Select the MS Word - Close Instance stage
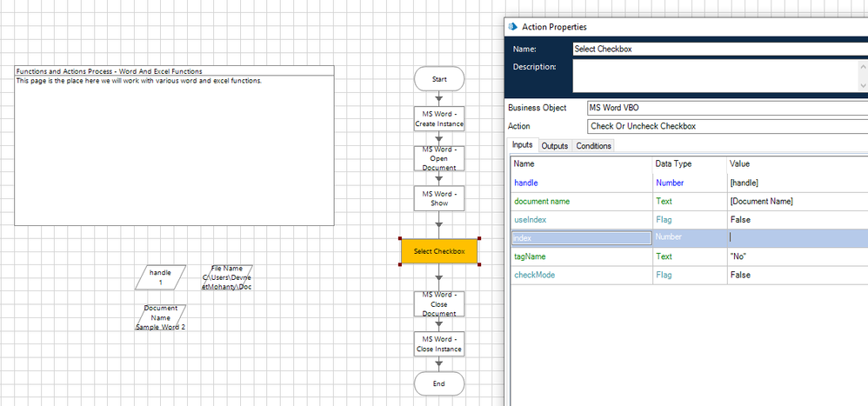The width and height of the screenshot is (868, 406). pyautogui.click(x=439, y=344)
